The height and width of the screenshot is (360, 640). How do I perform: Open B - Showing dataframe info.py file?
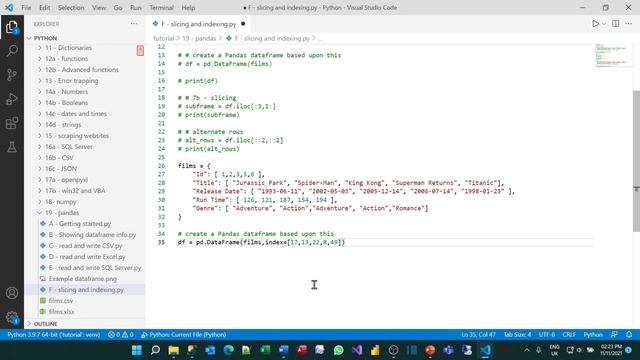point(85,235)
